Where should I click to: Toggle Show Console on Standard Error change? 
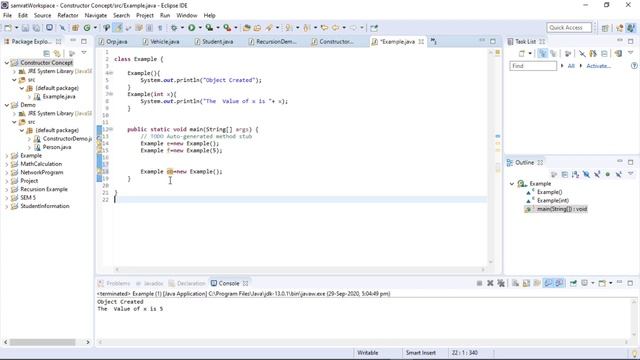point(559,283)
